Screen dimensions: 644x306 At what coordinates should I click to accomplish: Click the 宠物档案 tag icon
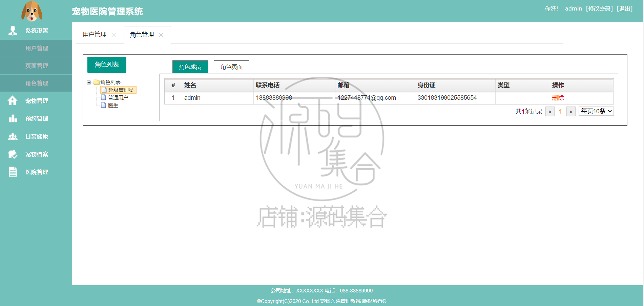coord(13,154)
